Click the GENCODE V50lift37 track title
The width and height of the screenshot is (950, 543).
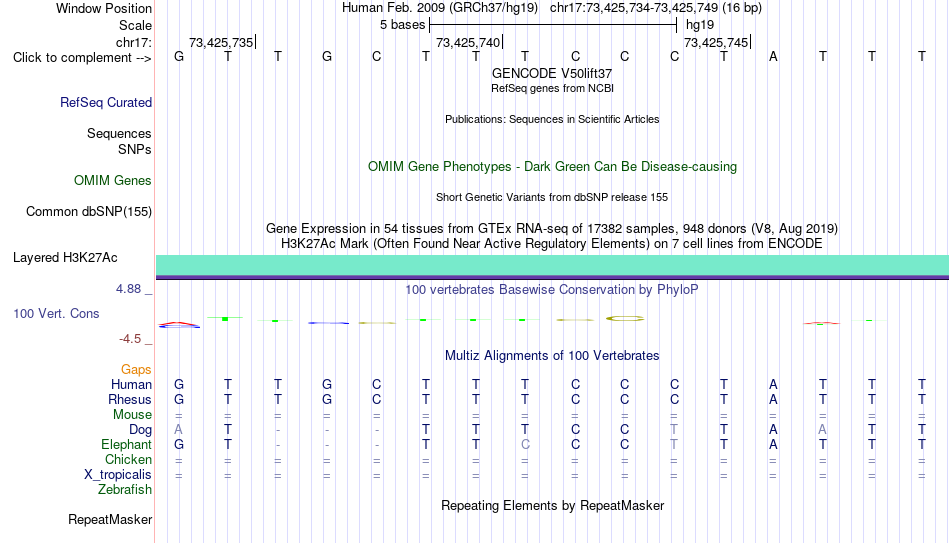pyautogui.click(x=552, y=73)
